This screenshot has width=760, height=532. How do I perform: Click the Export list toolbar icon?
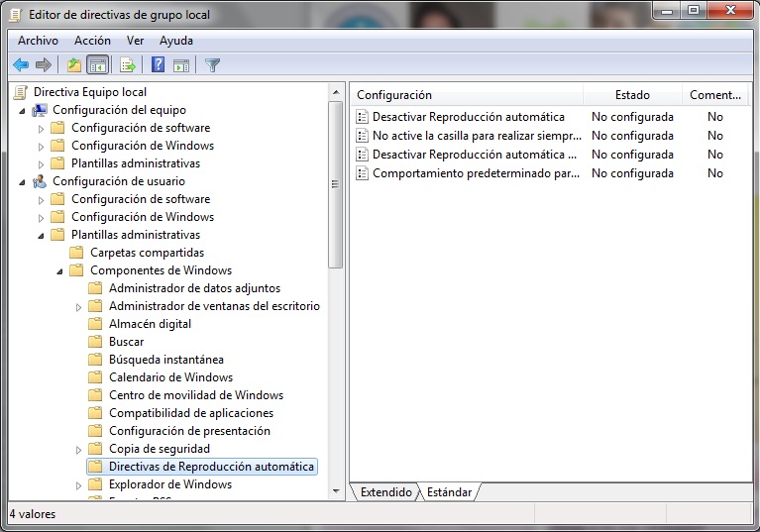pyautogui.click(x=128, y=64)
